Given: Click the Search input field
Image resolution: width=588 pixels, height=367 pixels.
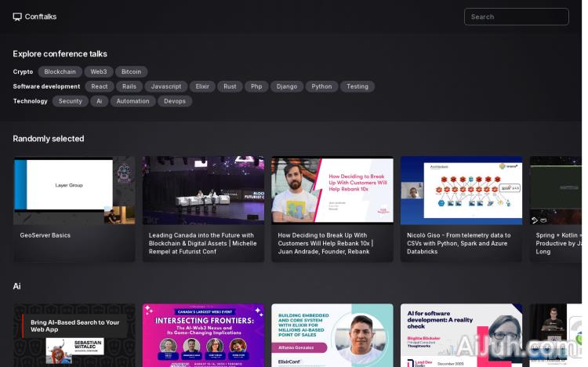Looking at the screenshot, I should click(516, 16).
